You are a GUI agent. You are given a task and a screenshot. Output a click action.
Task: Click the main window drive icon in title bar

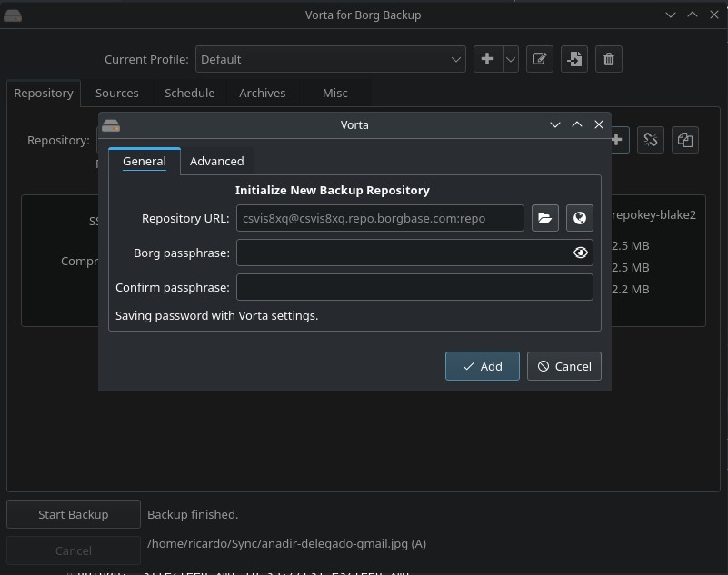pos(13,15)
